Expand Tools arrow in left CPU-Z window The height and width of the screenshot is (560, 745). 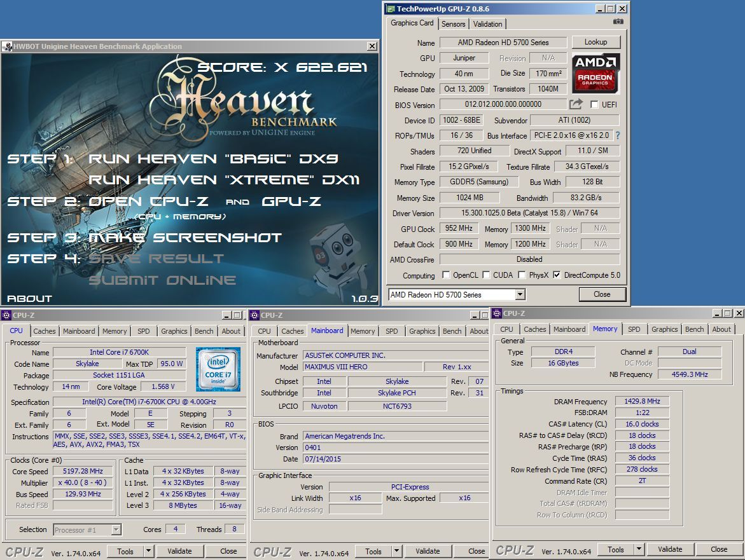(148, 551)
